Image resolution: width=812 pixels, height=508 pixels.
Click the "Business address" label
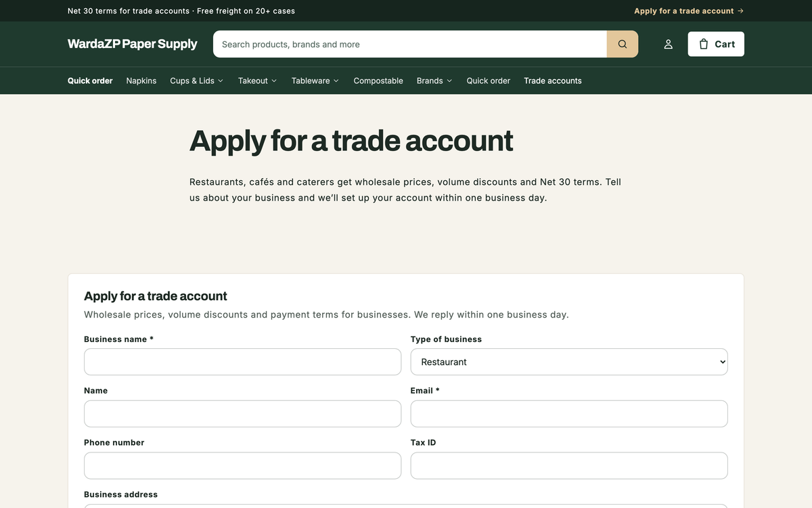pyautogui.click(x=120, y=494)
